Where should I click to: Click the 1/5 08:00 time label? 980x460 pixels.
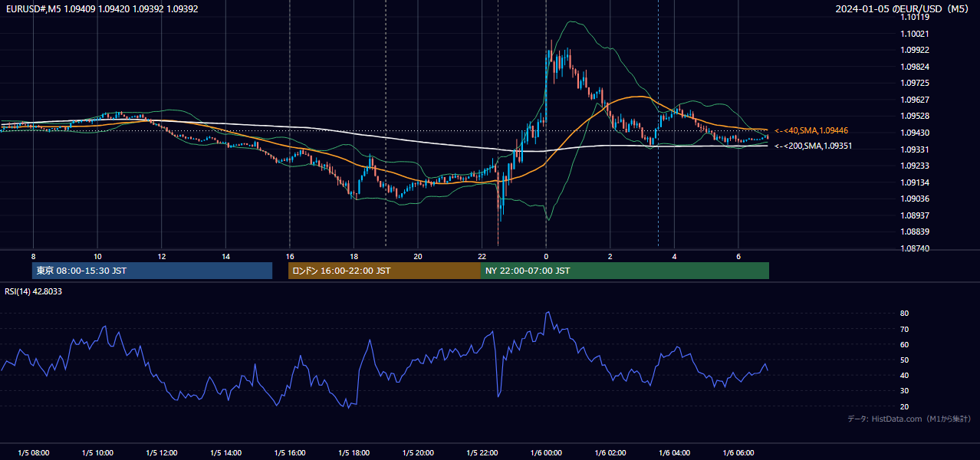[x=33, y=452]
